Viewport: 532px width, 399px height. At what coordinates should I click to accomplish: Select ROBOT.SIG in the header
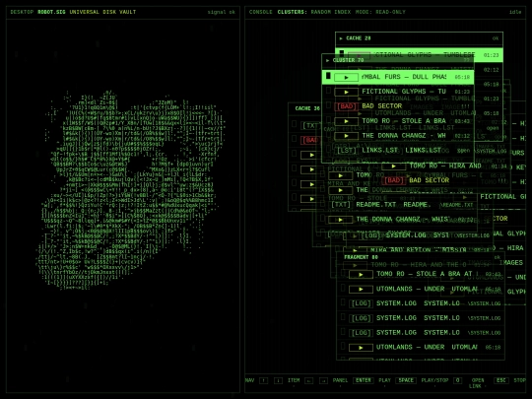point(51,12)
